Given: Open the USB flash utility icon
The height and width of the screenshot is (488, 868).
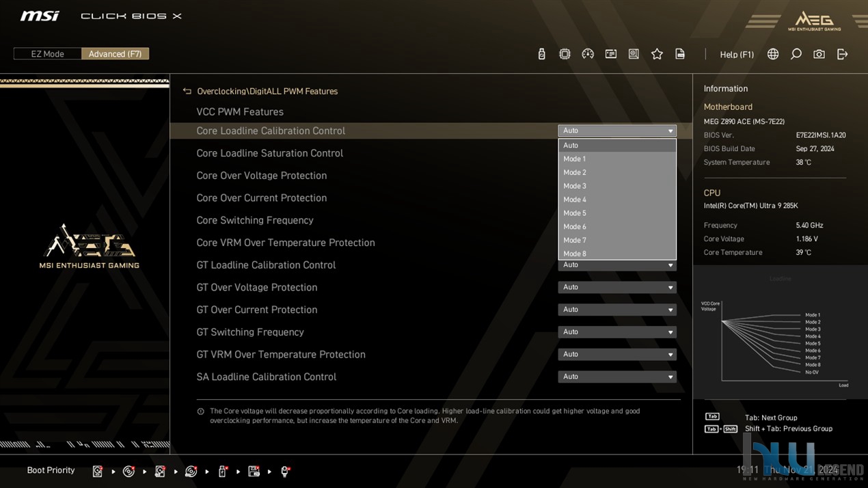Looking at the screenshot, I should coord(542,54).
